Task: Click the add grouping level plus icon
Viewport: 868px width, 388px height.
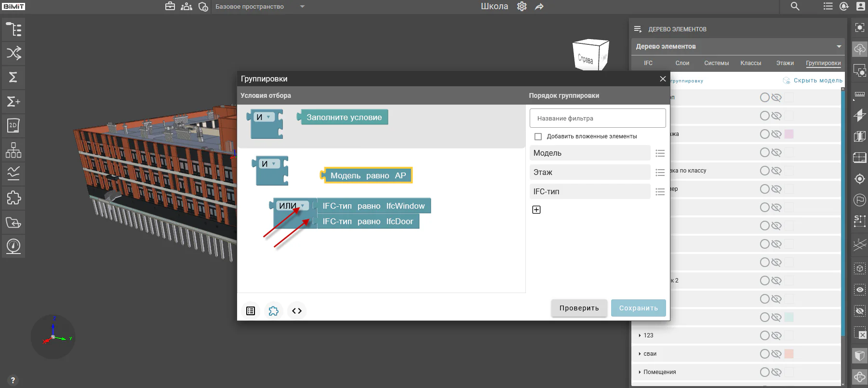Action: point(536,210)
